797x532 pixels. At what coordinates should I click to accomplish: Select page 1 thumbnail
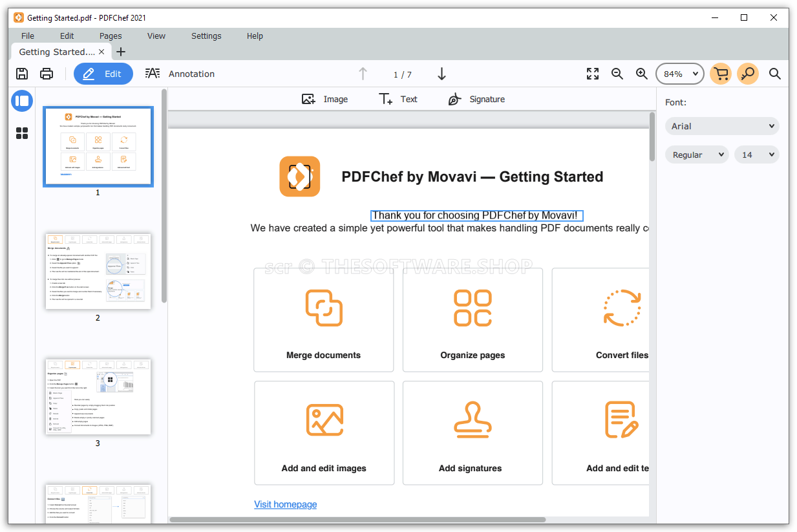[98, 147]
